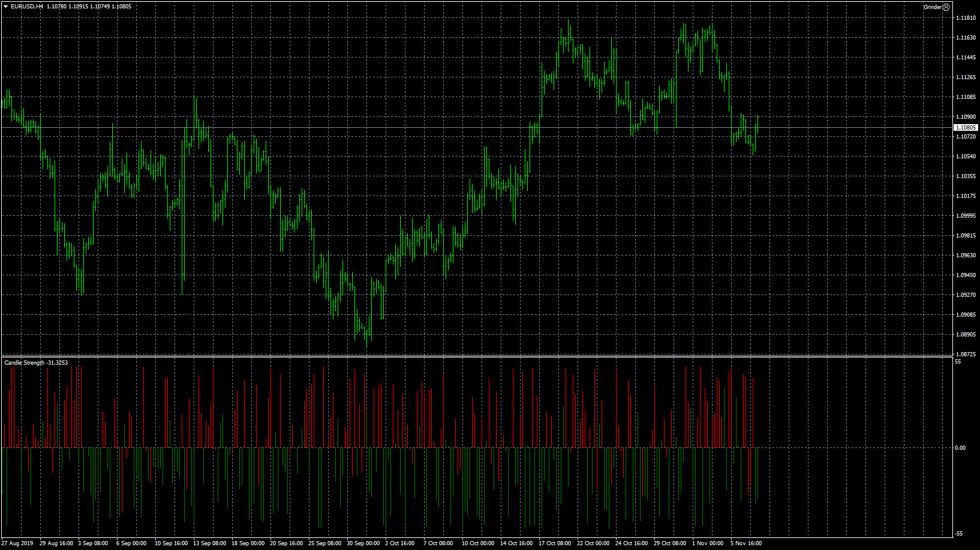Click the 27 Aug 2019 time label
The width and height of the screenshot is (980, 550).
click(17, 543)
